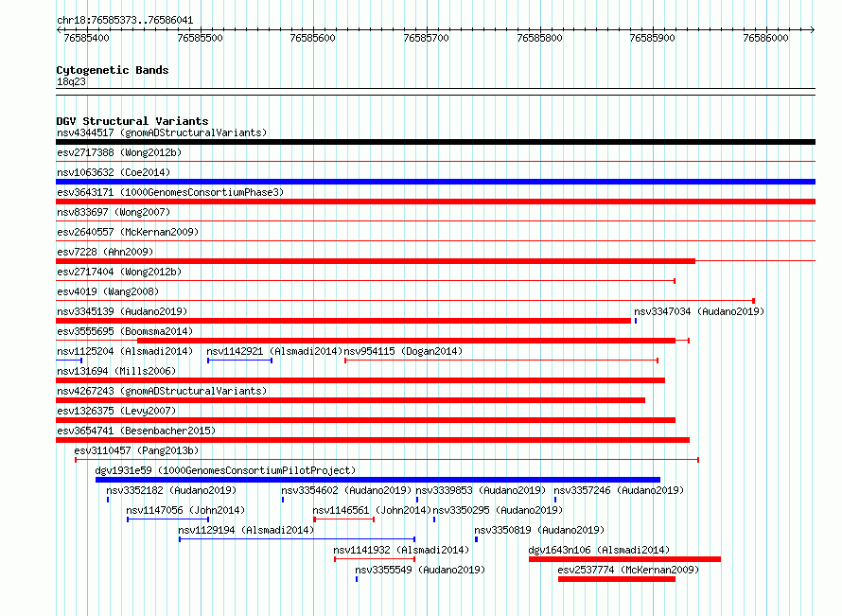Open the esv3555695 (Boomsma2014) label
This screenshot has width=842, height=616.
tap(125, 331)
